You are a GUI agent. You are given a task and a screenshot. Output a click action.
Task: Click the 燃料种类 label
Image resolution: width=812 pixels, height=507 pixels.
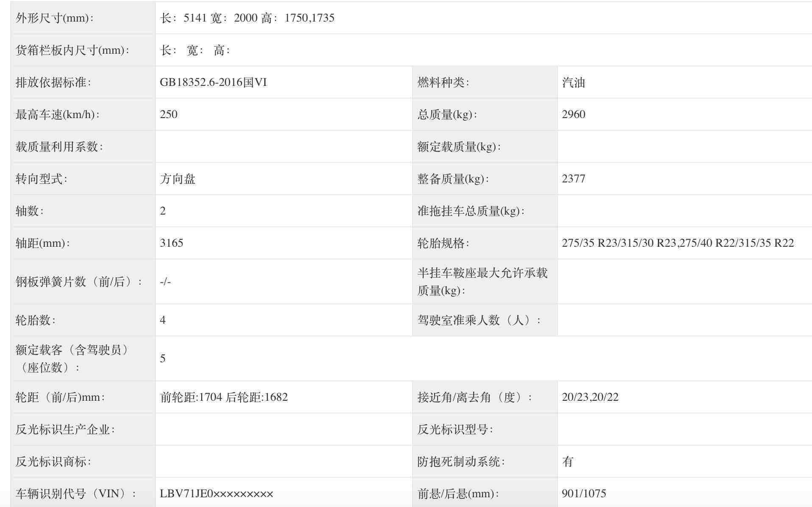click(x=443, y=82)
